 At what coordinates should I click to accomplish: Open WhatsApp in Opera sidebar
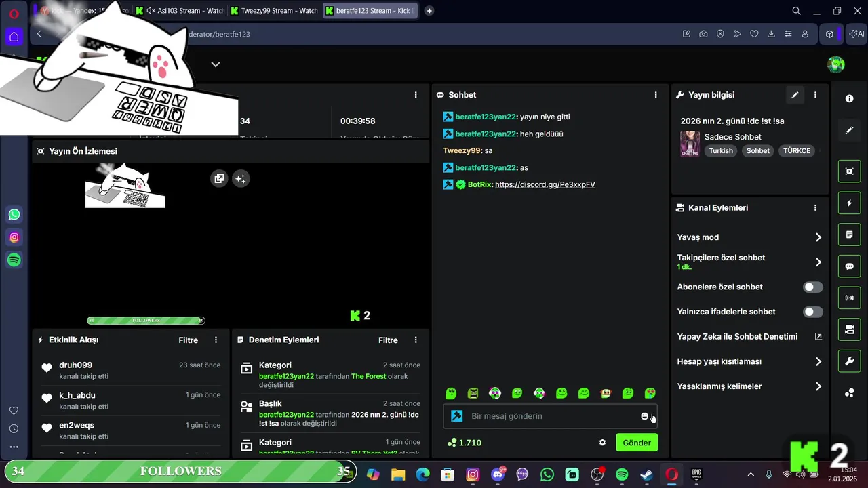pos(14,215)
